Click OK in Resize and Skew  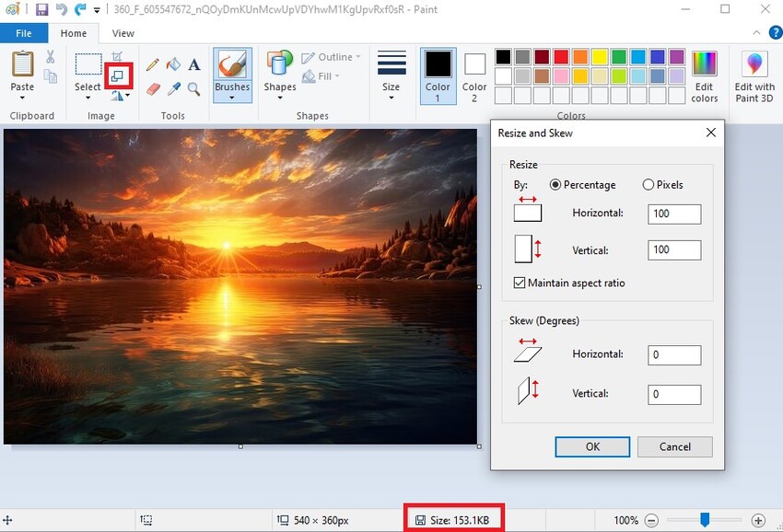[x=592, y=446]
